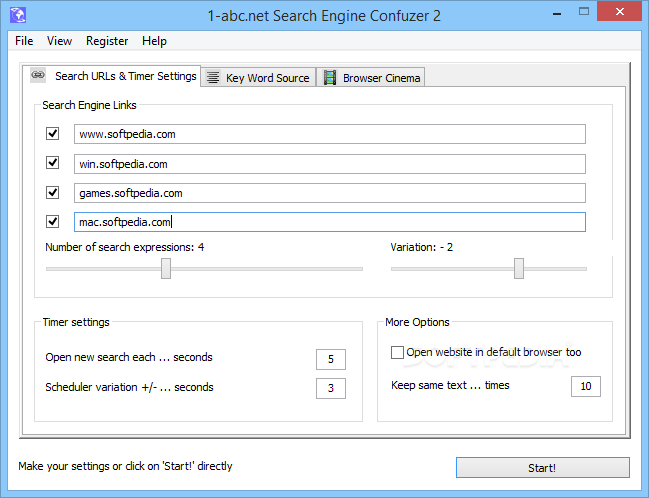Maximize the Search Engine Confuzer window
Screen dimensions: 649x498
pos(584,12)
